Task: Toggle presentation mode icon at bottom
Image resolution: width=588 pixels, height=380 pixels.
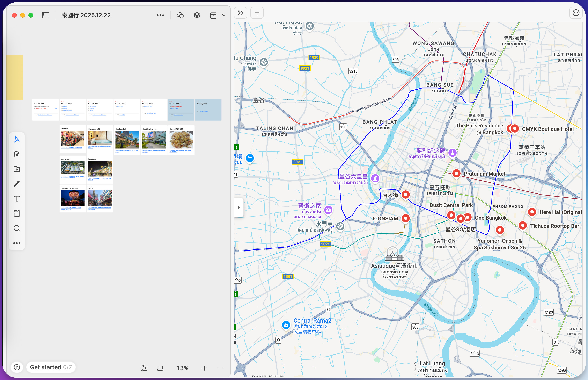Action: tap(160, 368)
